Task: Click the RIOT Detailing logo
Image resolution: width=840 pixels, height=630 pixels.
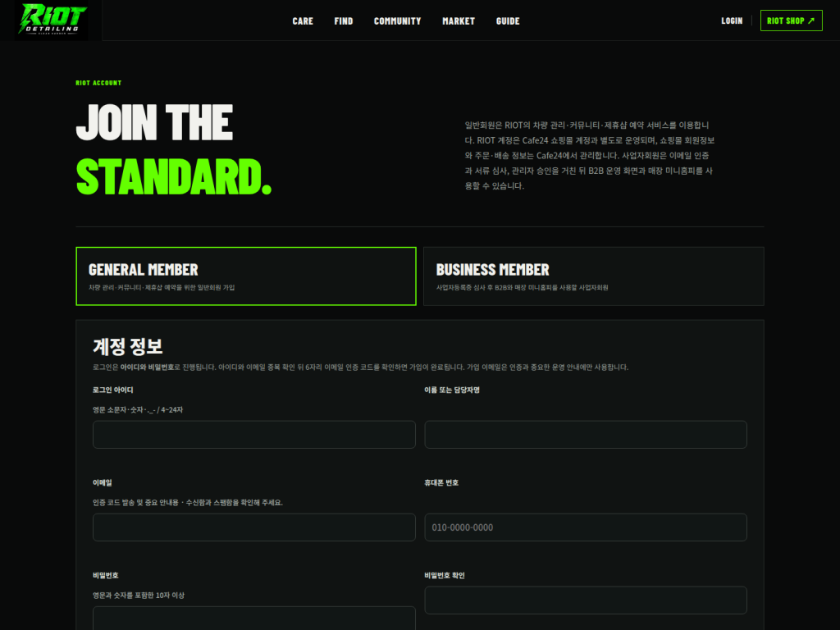Action: click(52, 20)
